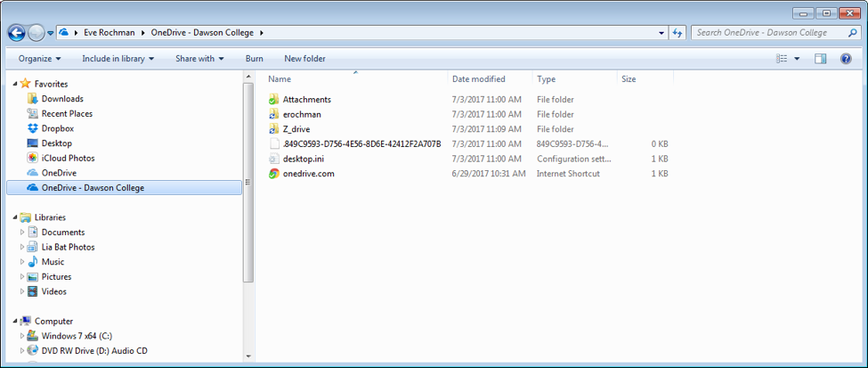Open the address bar history dropdown
Screen dimensions: 868x368
pos(661,33)
